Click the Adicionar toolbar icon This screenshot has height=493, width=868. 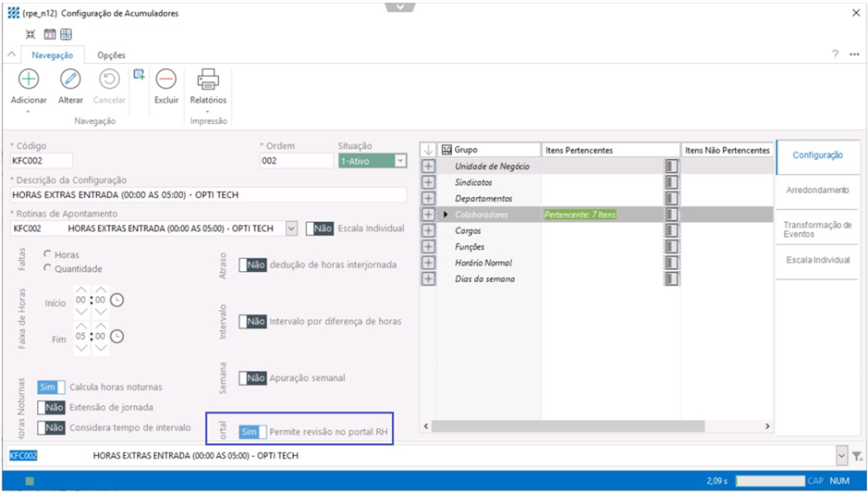[x=29, y=80]
